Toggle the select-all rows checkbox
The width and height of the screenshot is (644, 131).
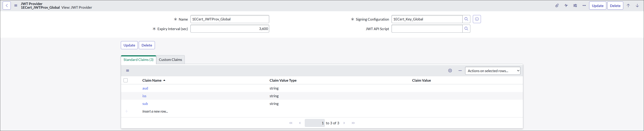(x=126, y=80)
